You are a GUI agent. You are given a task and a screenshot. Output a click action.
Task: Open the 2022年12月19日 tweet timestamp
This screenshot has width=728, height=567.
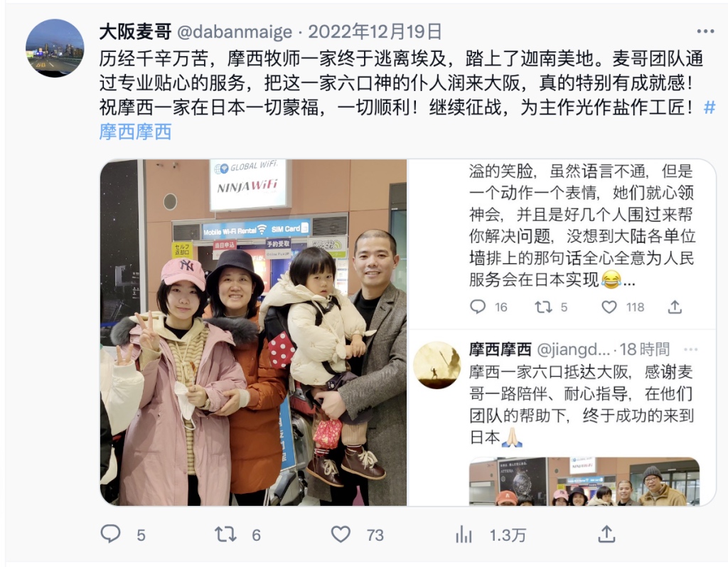(375, 31)
